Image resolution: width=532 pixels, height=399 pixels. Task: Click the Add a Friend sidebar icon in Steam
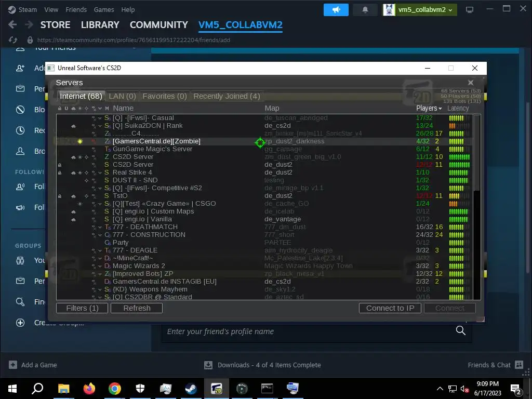[20, 68]
